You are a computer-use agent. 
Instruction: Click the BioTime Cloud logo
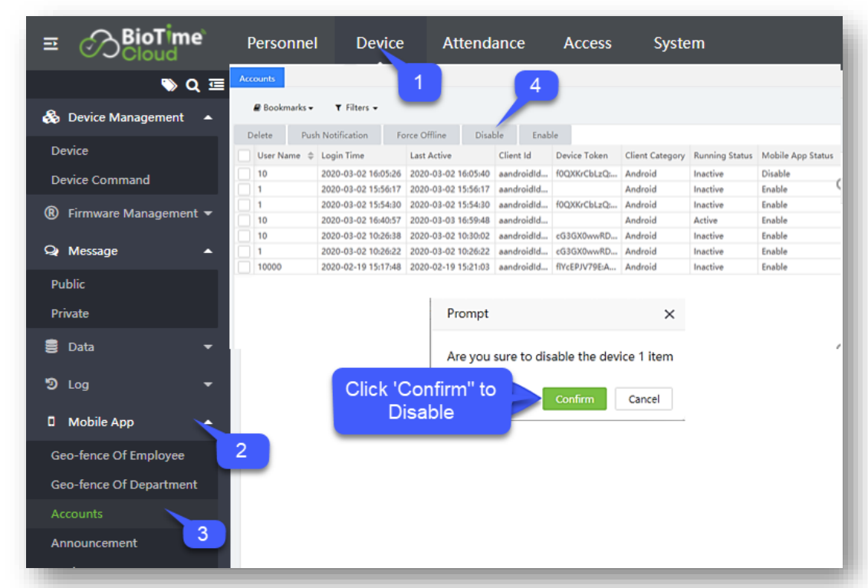click(143, 44)
